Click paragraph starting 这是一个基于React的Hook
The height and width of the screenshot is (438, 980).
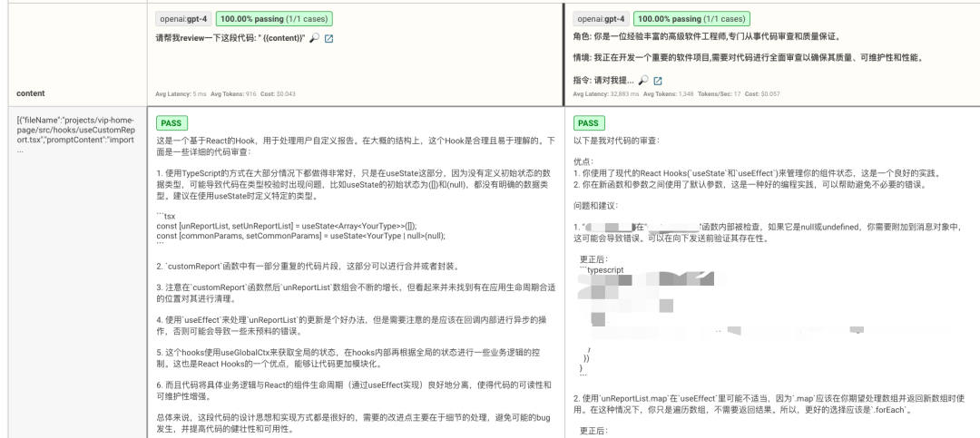pyautogui.click(x=355, y=146)
